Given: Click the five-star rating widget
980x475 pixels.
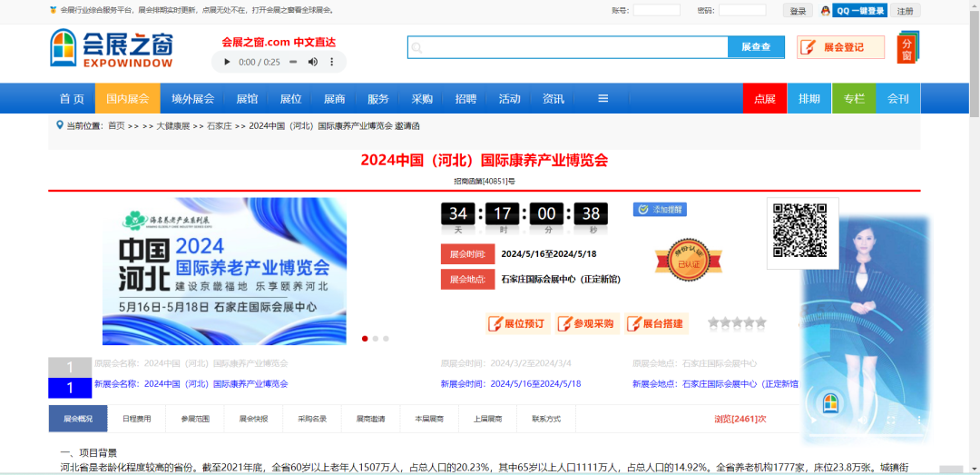Looking at the screenshot, I should click(x=737, y=322).
